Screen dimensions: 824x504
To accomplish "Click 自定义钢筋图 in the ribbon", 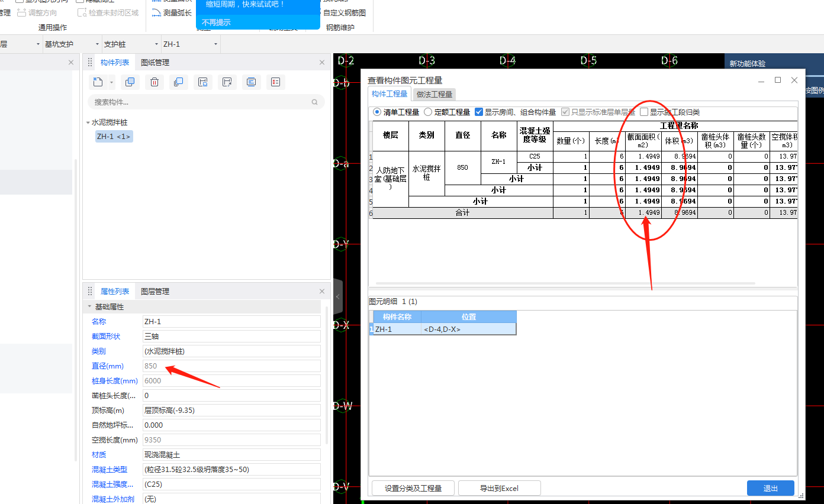I will click(345, 12).
